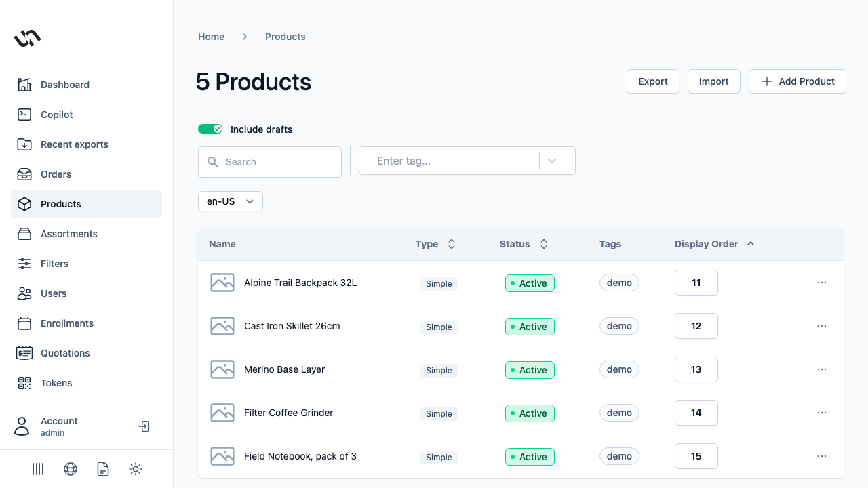Viewport: 868px width, 488px height.
Task: Click the Export button
Action: (653, 81)
